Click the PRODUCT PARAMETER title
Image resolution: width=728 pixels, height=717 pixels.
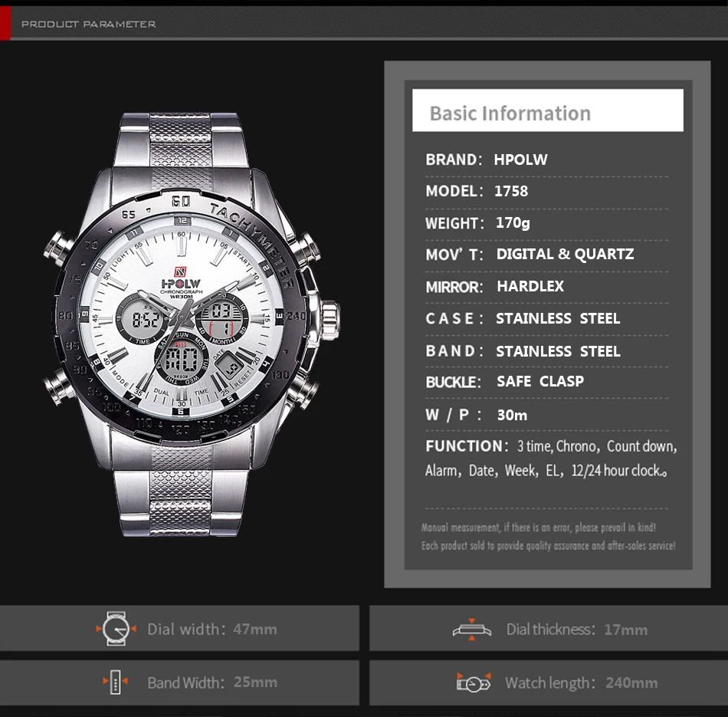(x=88, y=25)
